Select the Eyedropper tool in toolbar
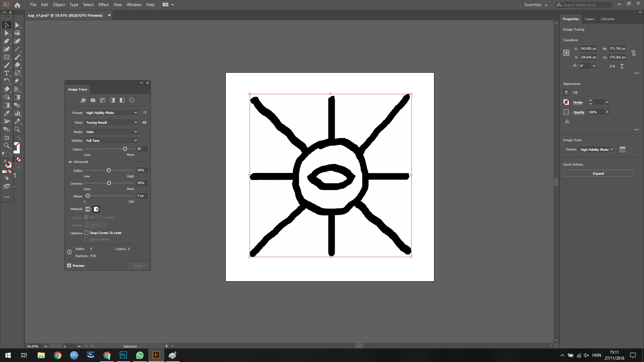 click(x=6, y=113)
